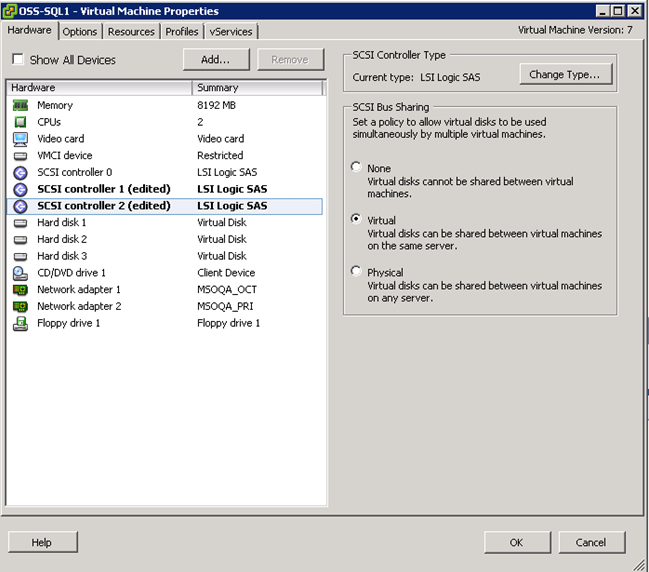Select the Physical bus sharing option
Viewport: 649px width, 572px height.
coord(356,271)
